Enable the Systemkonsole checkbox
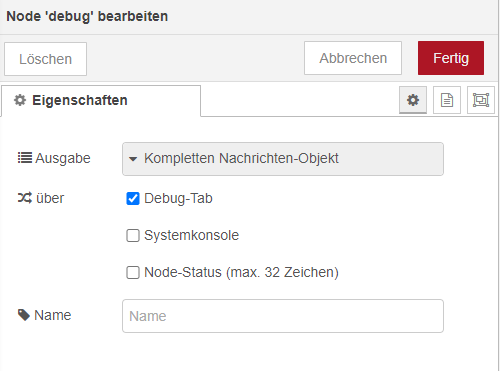This screenshot has width=500, height=371. (x=133, y=235)
